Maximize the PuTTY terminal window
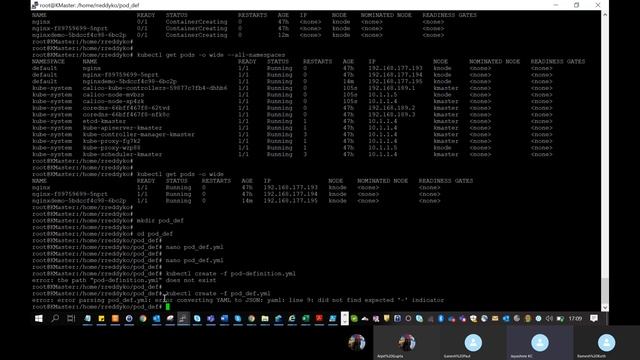Screen dimensions: 640x360 pyautogui.click(x=576, y=5)
